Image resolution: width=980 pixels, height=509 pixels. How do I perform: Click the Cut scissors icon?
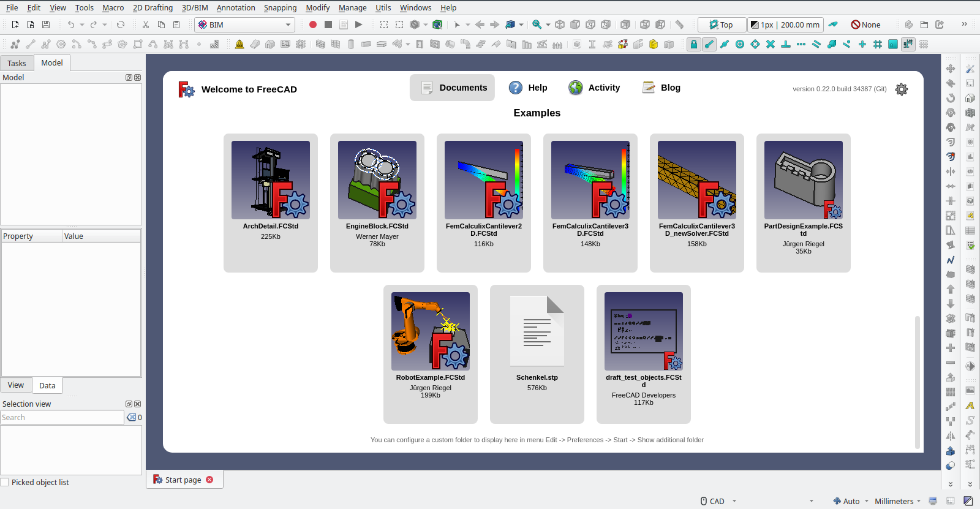(x=146, y=25)
